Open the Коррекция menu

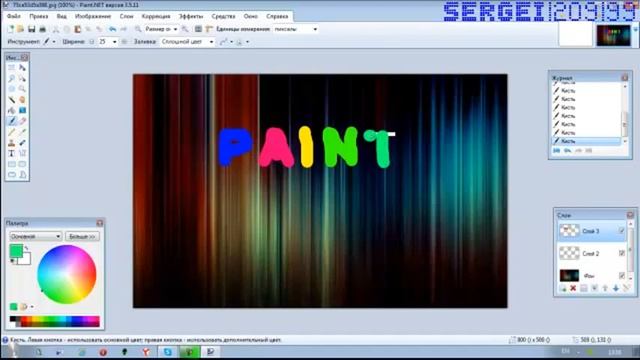coord(156,16)
